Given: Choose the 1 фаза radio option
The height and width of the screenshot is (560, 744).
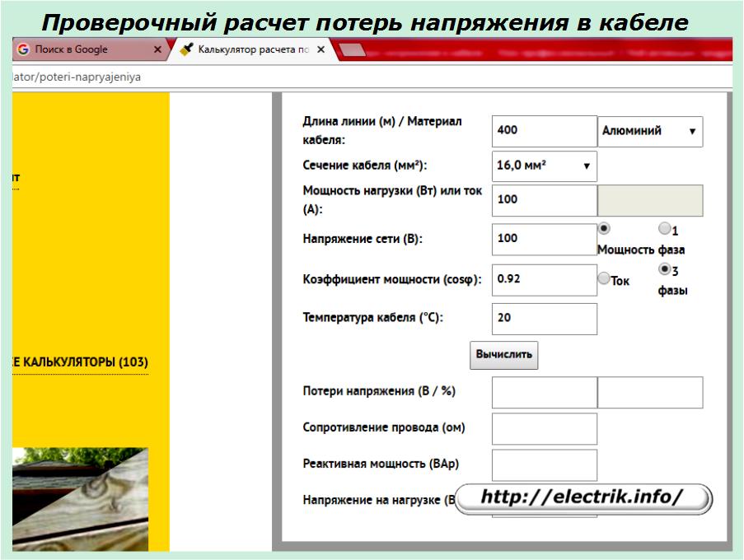Looking at the screenshot, I should click(664, 230).
